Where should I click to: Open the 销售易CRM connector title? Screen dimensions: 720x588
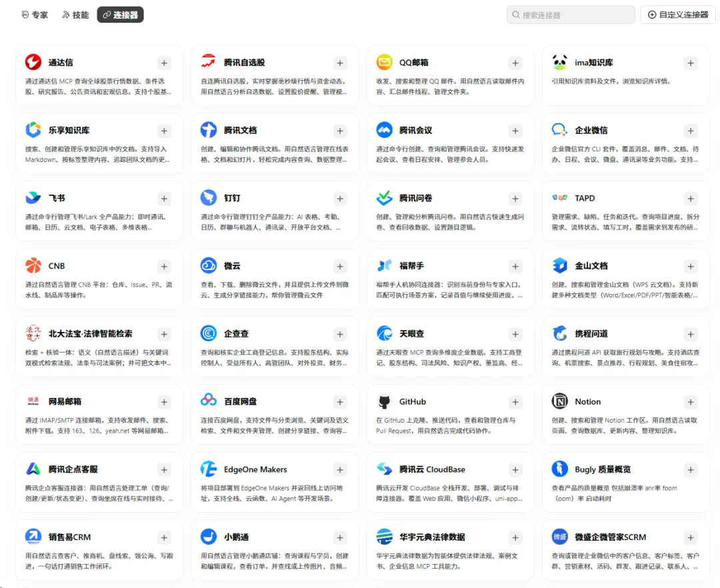[x=69, y=537]
